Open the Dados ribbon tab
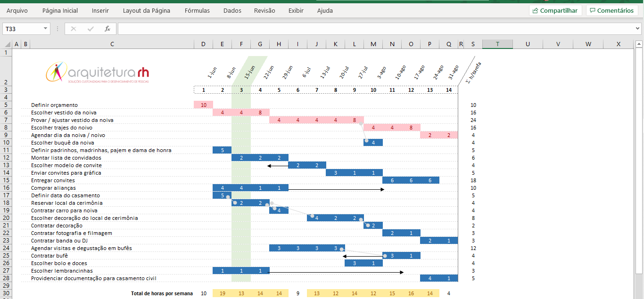 point(232,10)
